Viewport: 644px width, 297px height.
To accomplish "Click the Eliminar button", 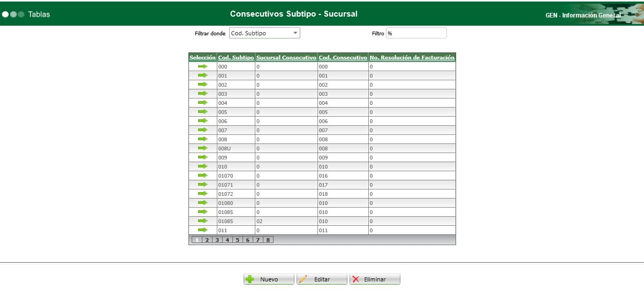I will [x=375, y=279].
